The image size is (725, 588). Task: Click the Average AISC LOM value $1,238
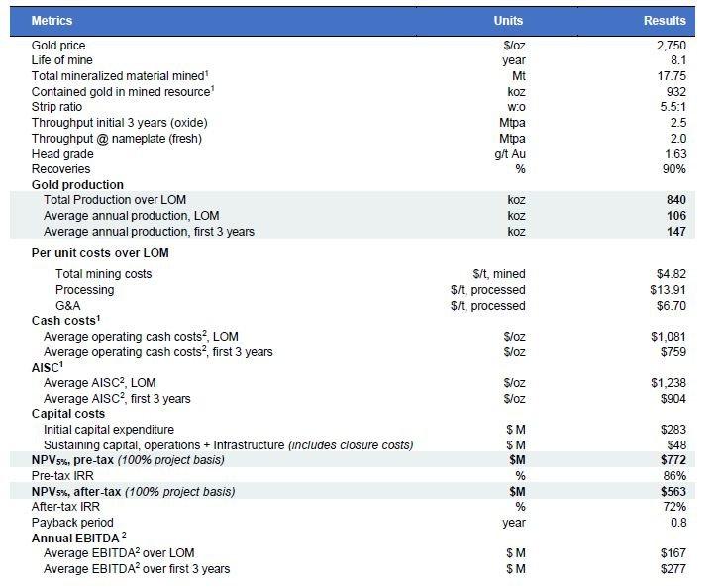tap(669, 383)
